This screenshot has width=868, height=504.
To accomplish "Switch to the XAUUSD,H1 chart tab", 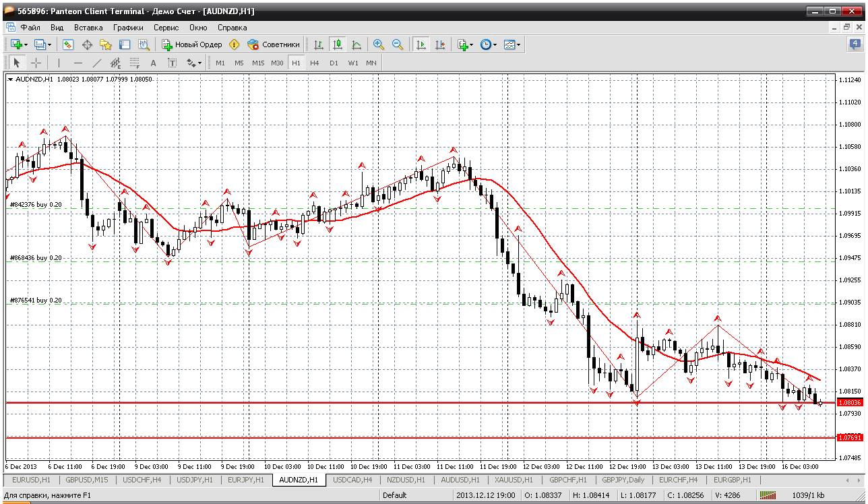I will click(513, 480).
